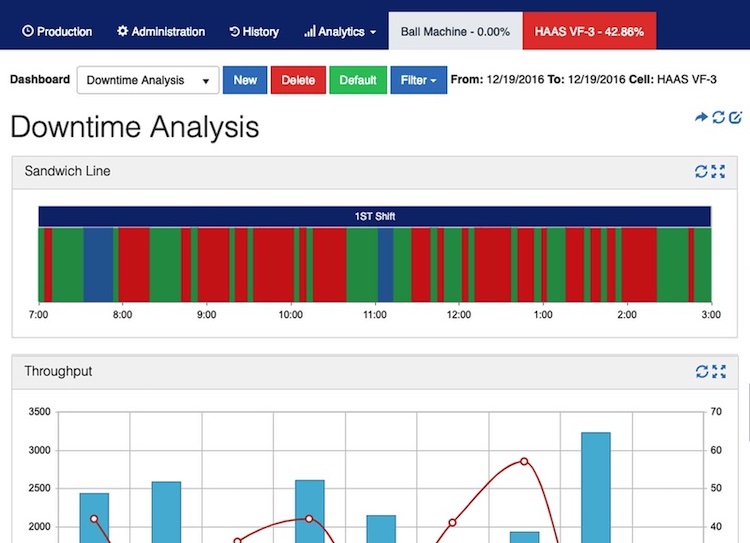Click the share dashboard arrow icon
Screen dimensions: 750x543
tap(701, 118)
